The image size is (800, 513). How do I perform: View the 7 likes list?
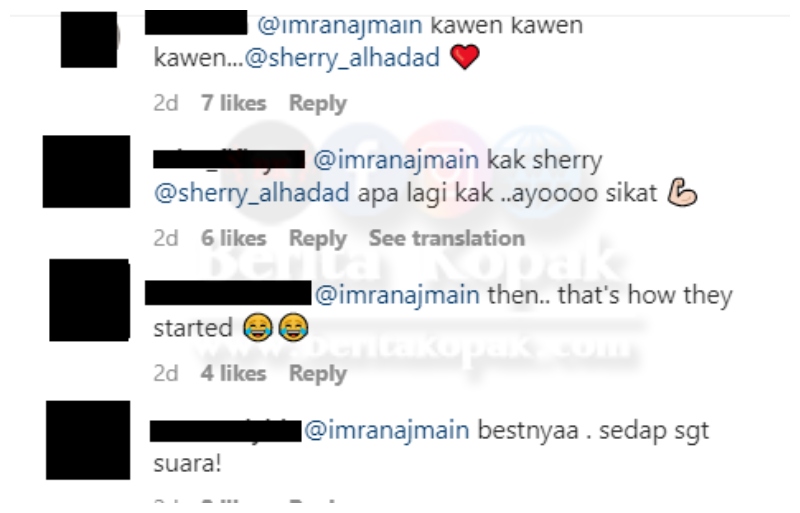[234, 103]
